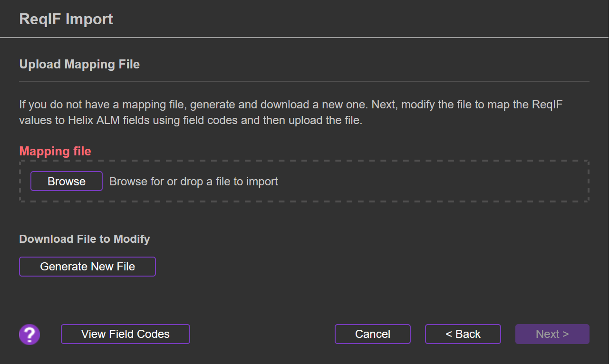
Task: Cancel the ReqIF import wizard
Action: 373,334
